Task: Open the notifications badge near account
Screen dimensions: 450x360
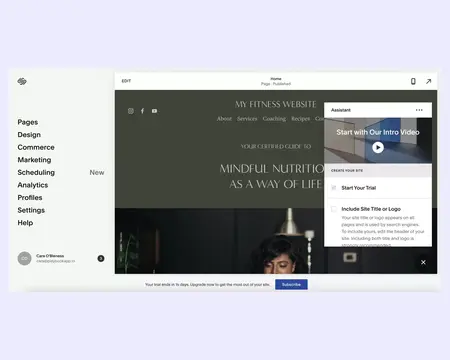Action: pyautogui.click(x=101, y=258)
